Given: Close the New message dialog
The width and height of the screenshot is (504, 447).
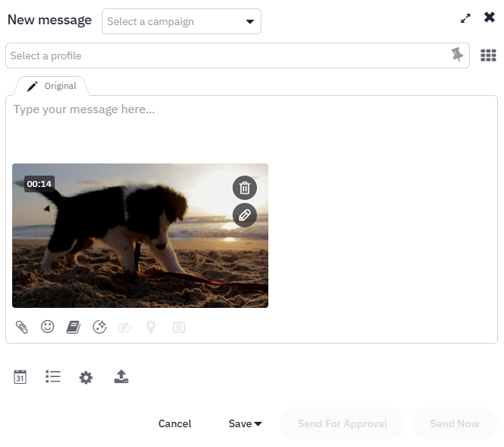Looking at the screenshot, I should [490, 17].
